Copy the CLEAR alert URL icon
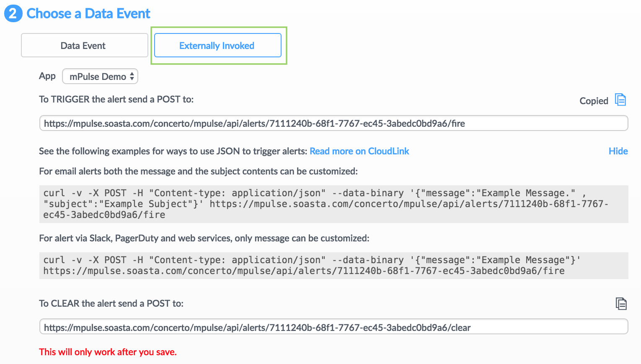Screen dimensions: 641x364 621,304
